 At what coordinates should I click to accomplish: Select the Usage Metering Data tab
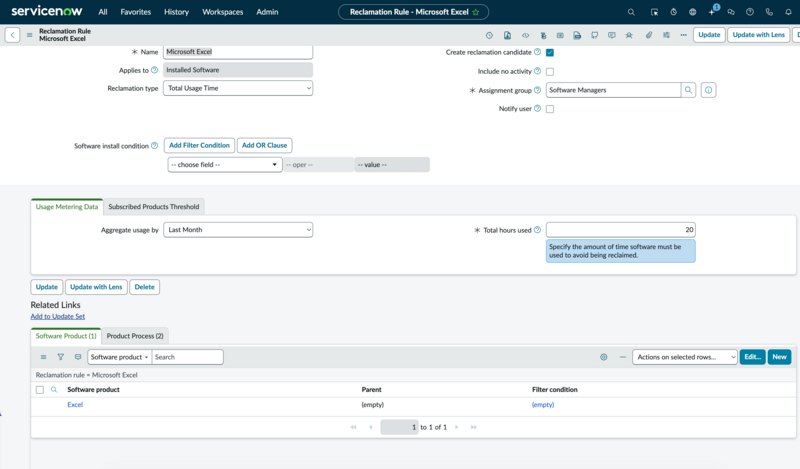coord(67,207)
